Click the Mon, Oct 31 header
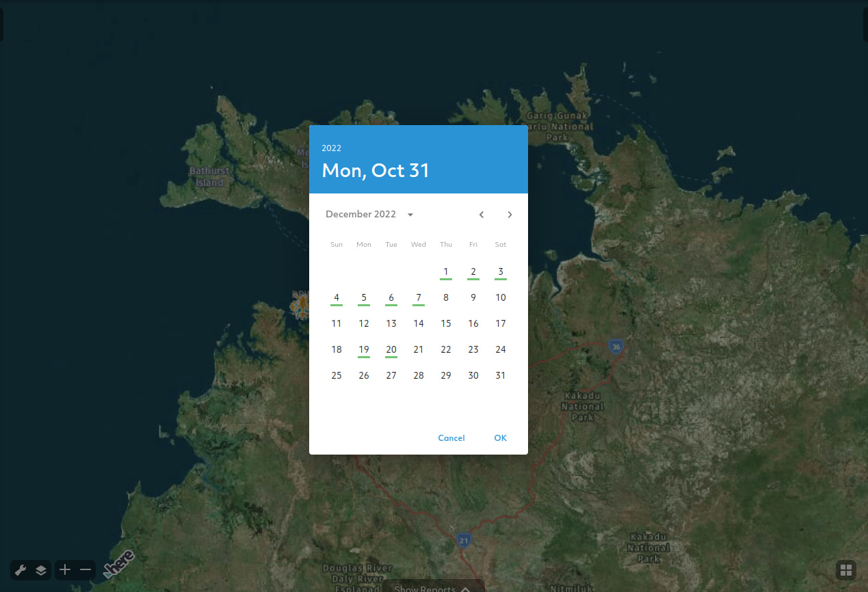Screen dimensions: 868x592 click(375, 170)
